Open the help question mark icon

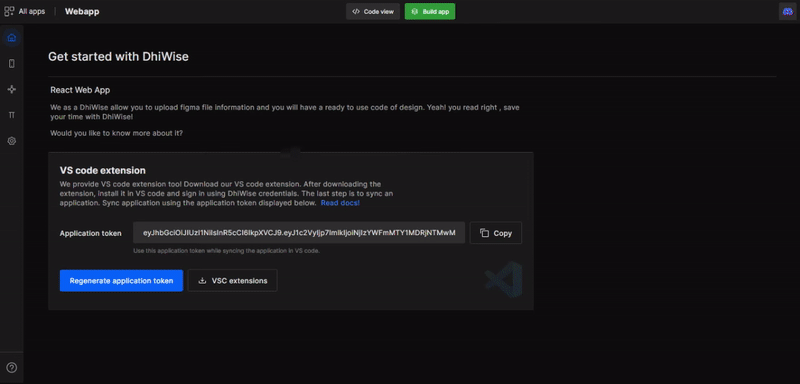pyautogui.click(x=12, y=368)
